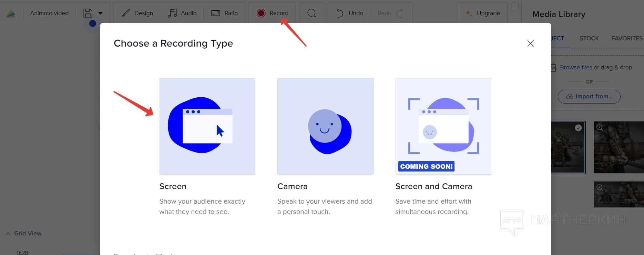This screenshot has width=644, height=255.
Task: Choose the Camera recording option
Action: coord(325,126)
